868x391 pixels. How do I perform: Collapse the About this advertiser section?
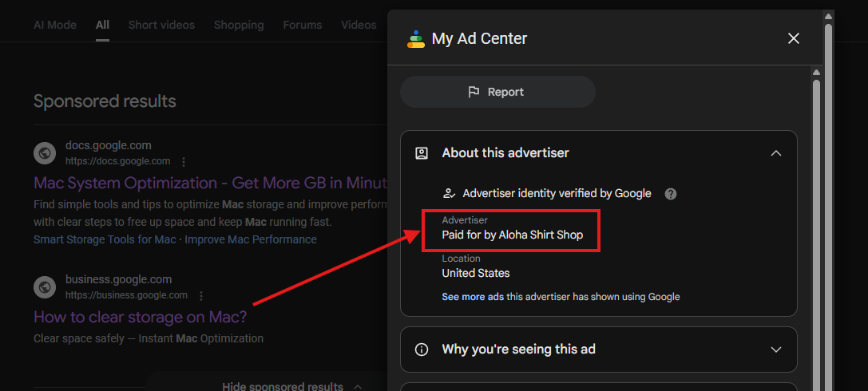[775, 153]
